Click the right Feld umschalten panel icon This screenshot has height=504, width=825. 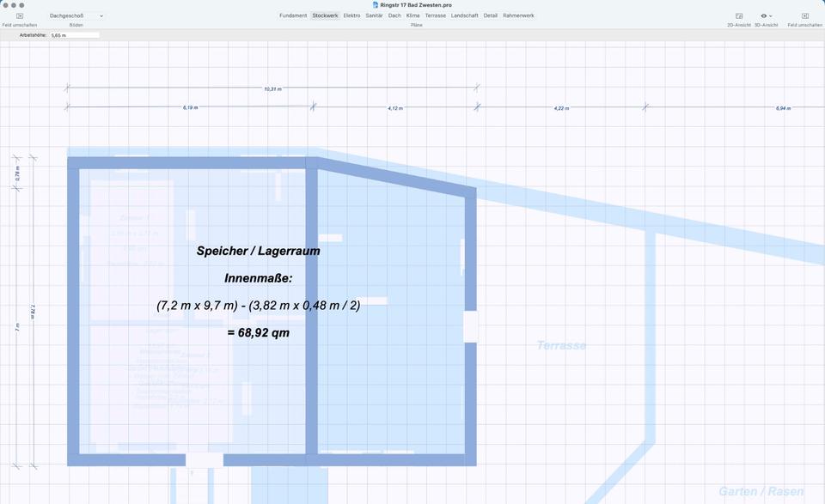point(804,15)
